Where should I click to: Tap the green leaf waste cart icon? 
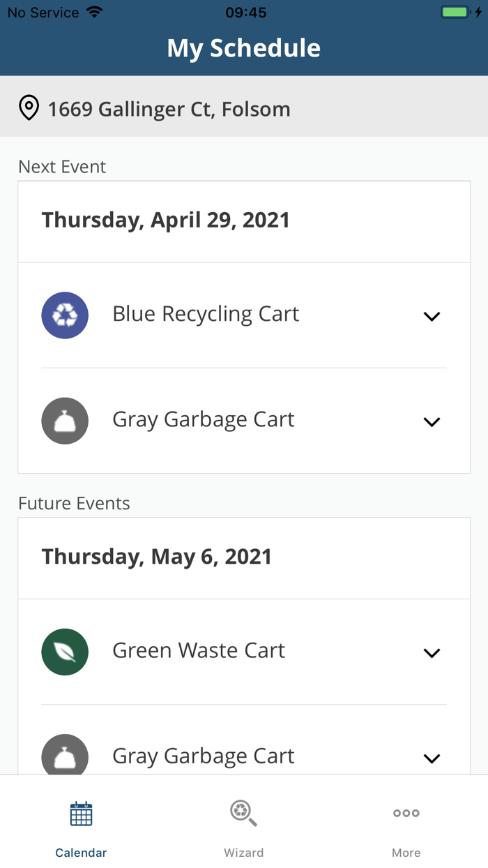[x=65, y=652]
